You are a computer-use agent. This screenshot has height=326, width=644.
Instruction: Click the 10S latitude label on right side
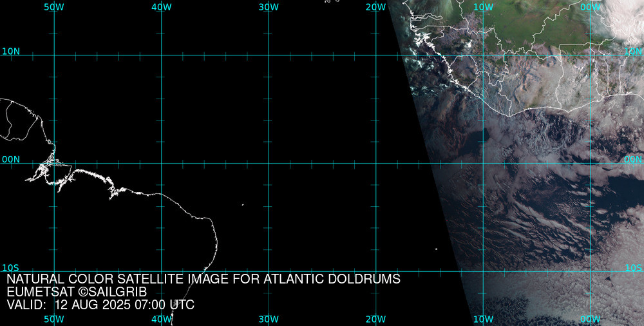[x=633, y=267]
